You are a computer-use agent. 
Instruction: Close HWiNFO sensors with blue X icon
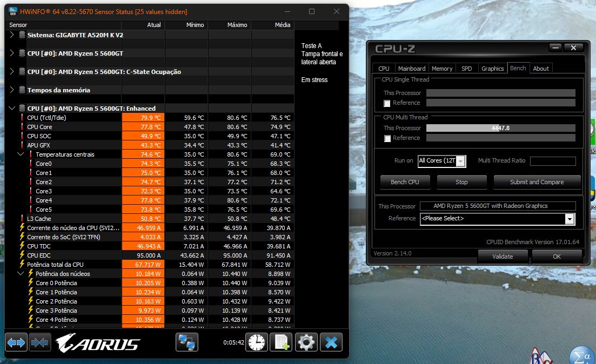(331, 342)
